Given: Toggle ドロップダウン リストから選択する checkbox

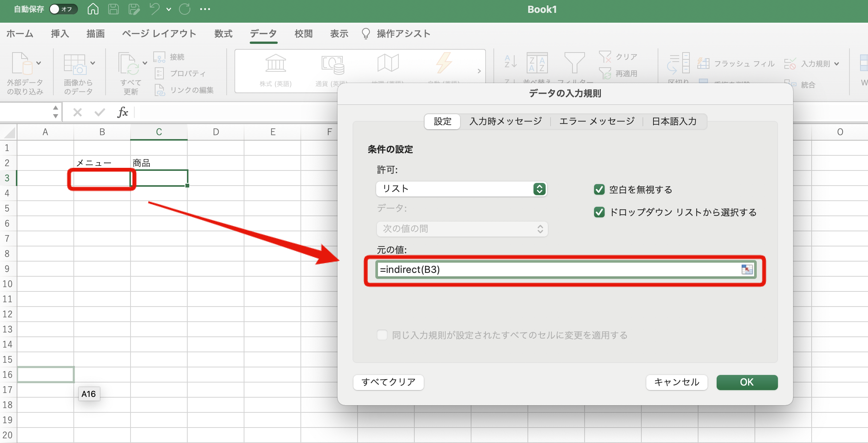Looking at the screenshot, I should (x=599, y=212).
